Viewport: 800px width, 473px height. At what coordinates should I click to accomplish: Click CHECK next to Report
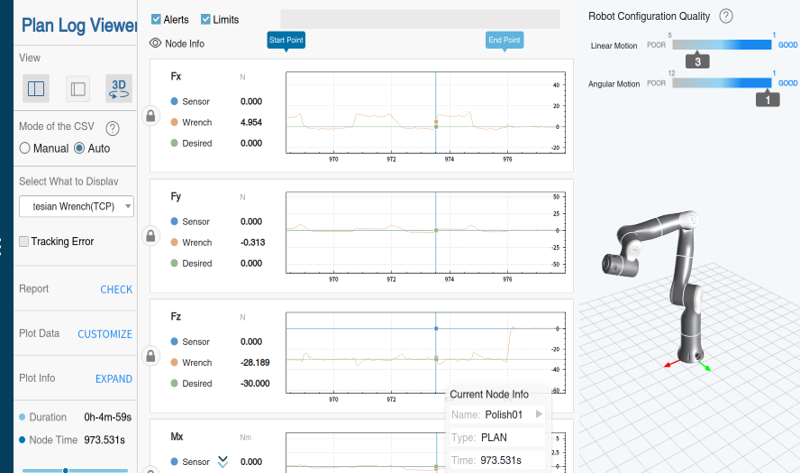tap(116, 289)
